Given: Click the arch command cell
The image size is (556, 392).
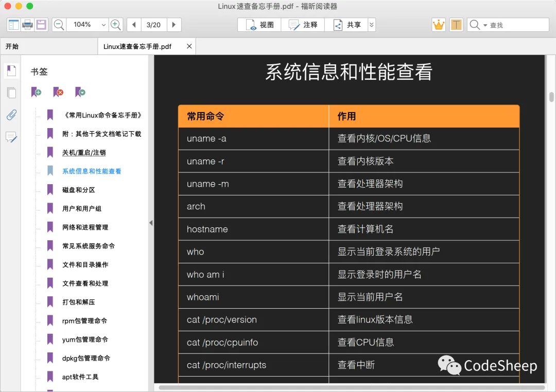Looking at the screenshot, I should click(253, 207).
